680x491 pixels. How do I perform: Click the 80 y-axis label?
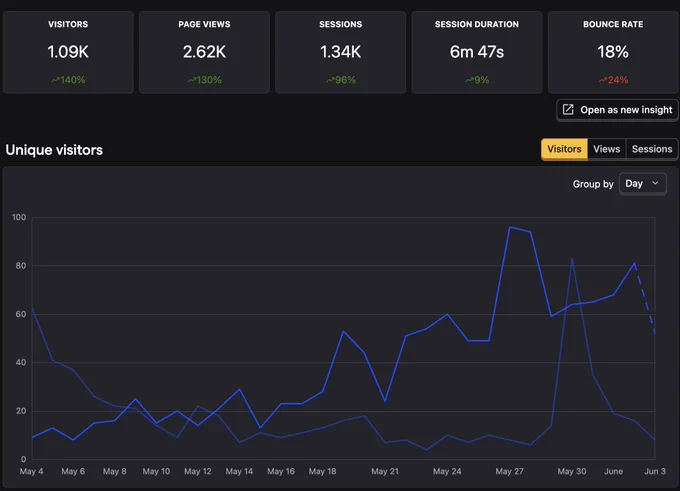click(21, 265)
